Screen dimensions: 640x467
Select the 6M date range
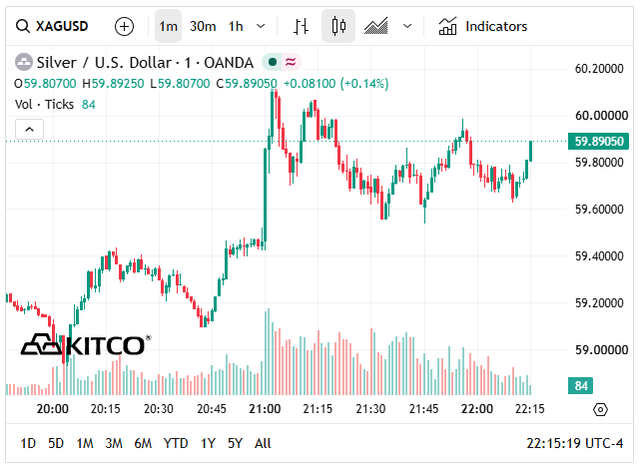(143, 443)
